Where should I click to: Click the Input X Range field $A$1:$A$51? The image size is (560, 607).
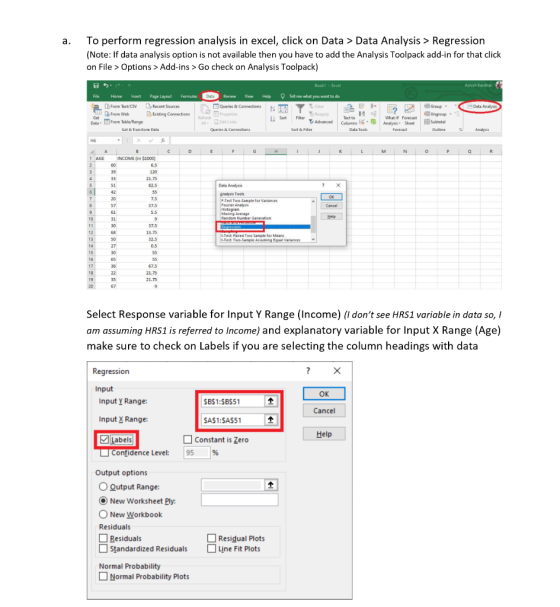click(233, 420)
